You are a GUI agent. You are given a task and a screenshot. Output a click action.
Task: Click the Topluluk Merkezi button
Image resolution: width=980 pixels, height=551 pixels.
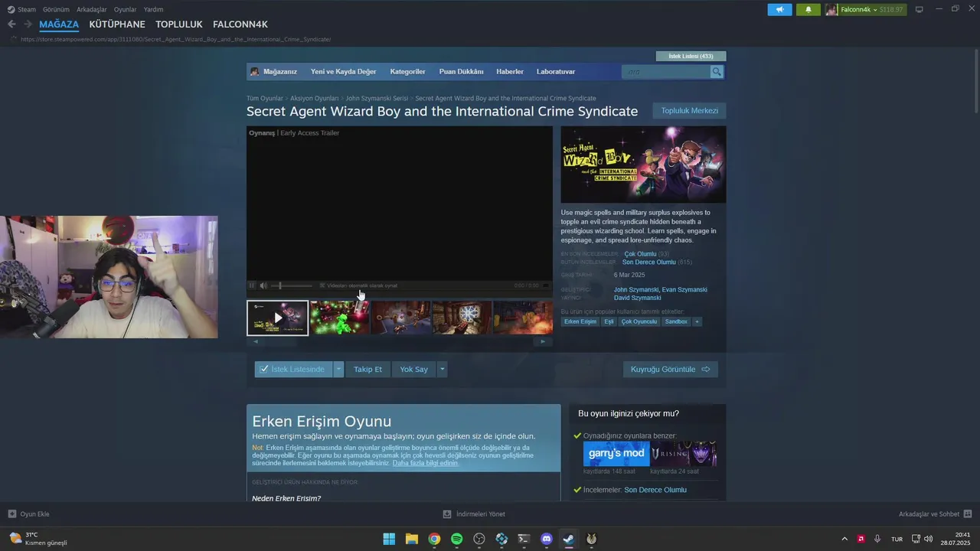[690, 111]
